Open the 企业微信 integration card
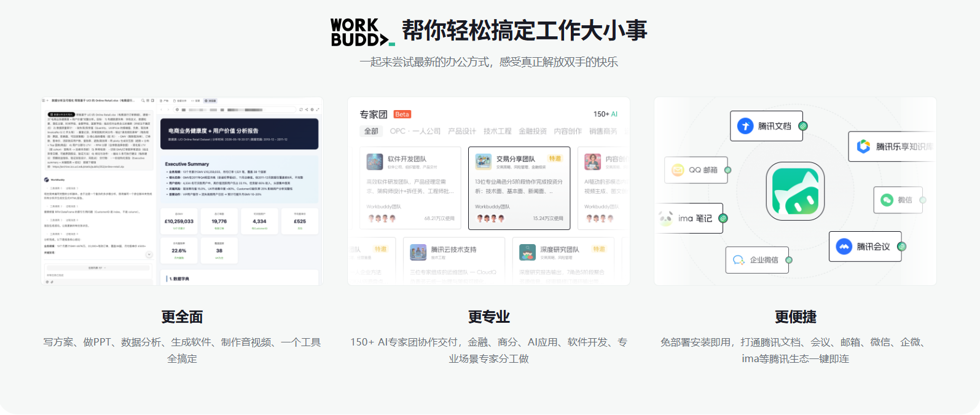Image resolution: width=980 pixels, height=415 pixels. [x=757, y=260]
